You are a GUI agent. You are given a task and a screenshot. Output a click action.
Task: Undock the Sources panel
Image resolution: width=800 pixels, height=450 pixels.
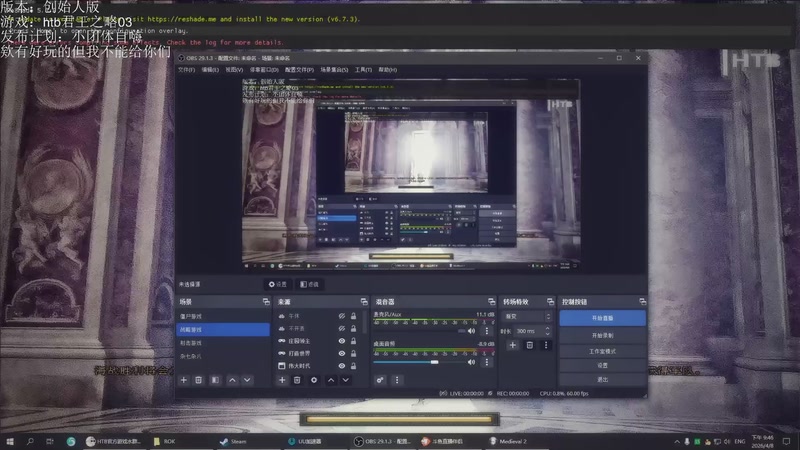coord(364,302)
